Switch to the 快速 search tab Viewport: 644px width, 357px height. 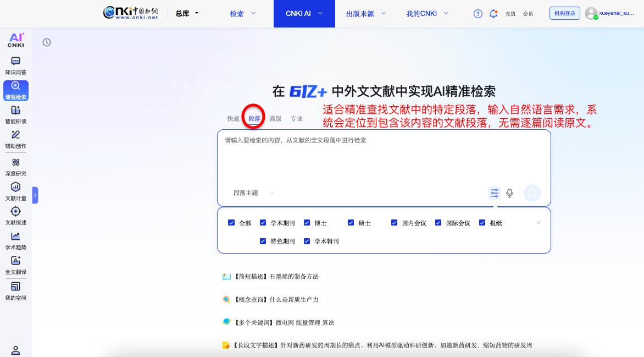click(x=233, y=118)
